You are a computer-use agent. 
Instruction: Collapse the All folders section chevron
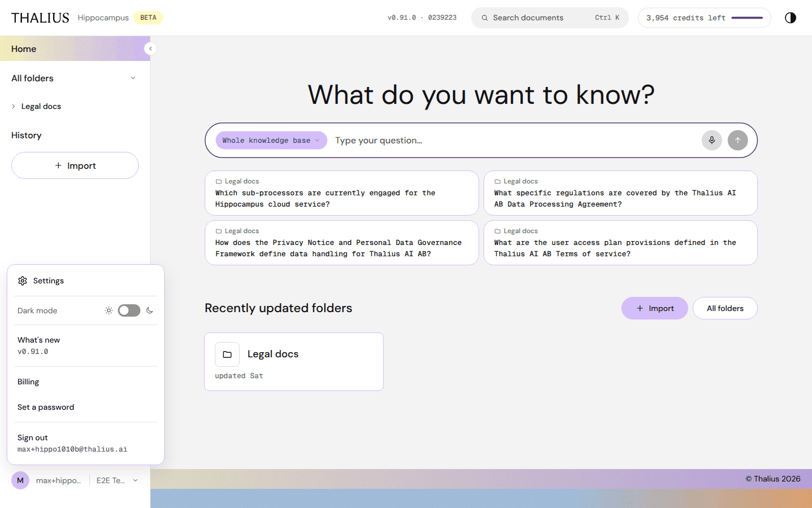tap(133, 78)
